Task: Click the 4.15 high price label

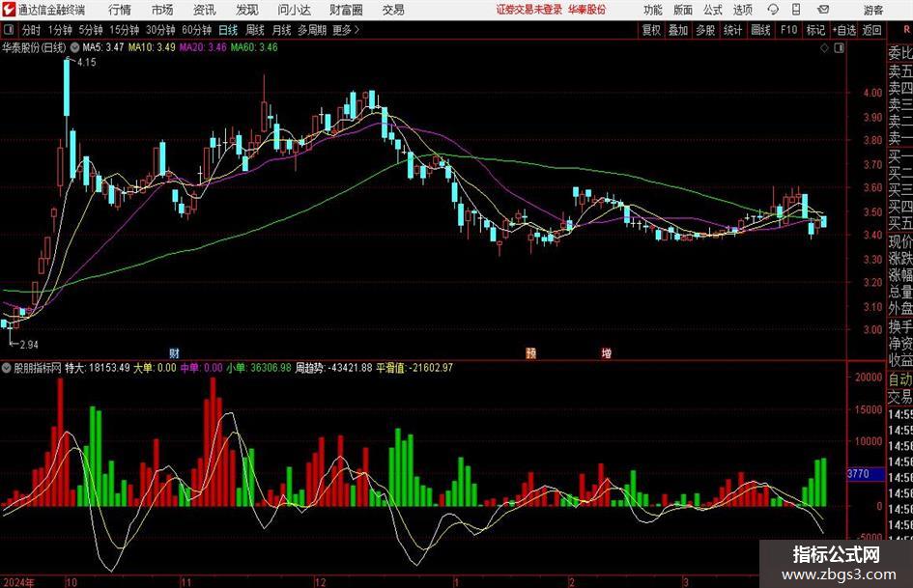Action: 86,63
